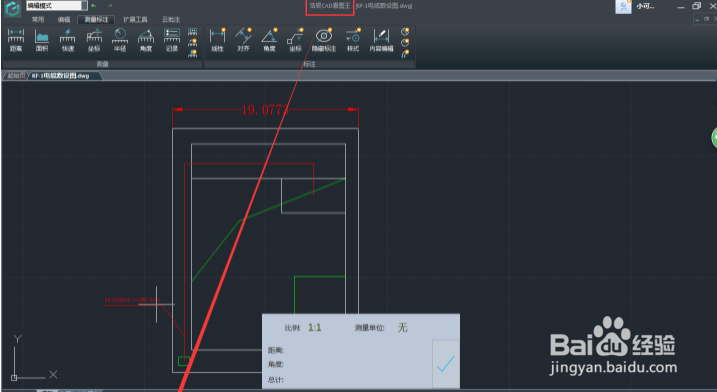Select the 快速 quick measure tool

68,40
